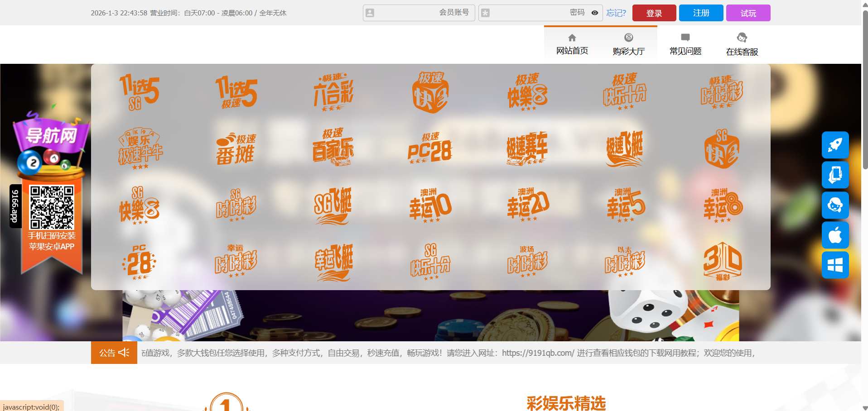
Task: Click the 会员账号 account input field
Action: click(x=417, y=13)
